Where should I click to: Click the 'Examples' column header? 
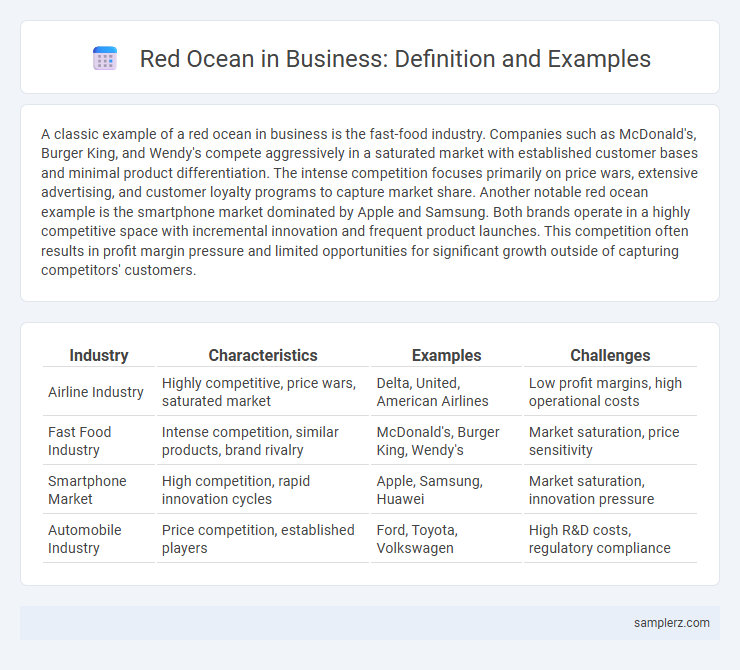446,355
